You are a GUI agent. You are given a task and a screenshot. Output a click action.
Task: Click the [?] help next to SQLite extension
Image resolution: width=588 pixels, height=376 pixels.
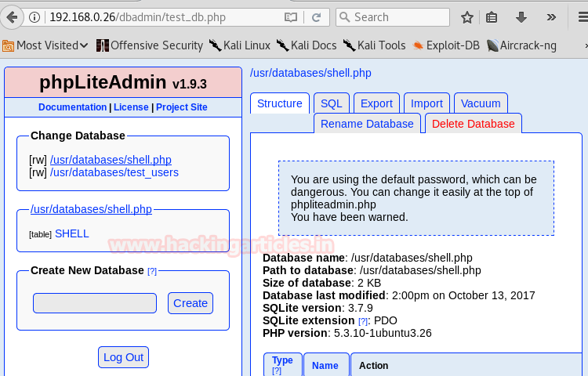363,321
